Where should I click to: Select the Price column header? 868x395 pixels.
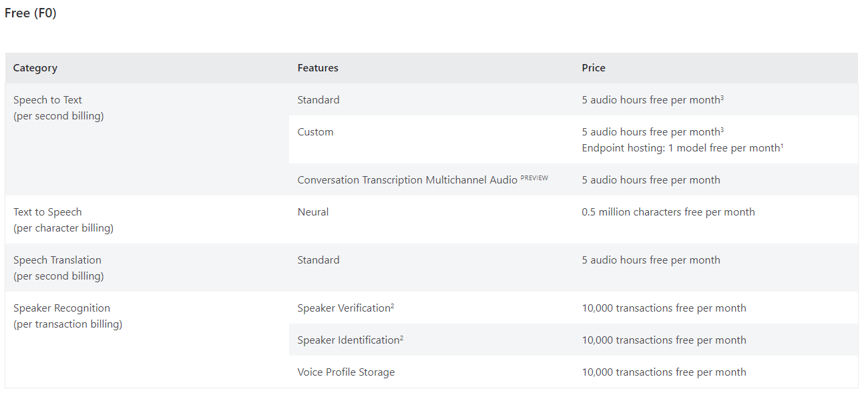pos(594,68)
